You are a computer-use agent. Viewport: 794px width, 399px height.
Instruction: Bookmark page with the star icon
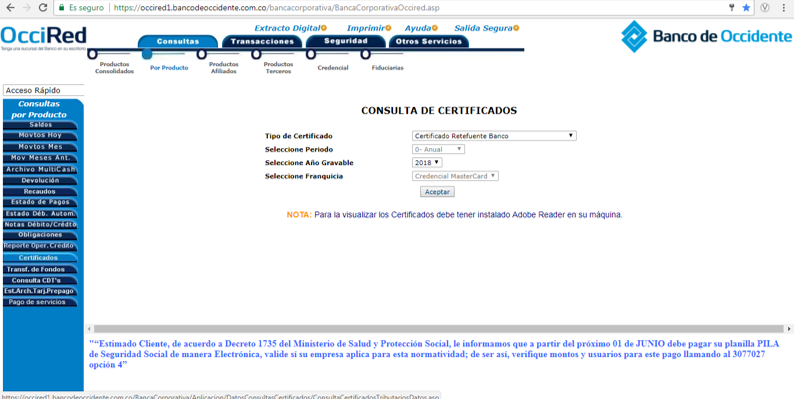(x=746, y=8)
